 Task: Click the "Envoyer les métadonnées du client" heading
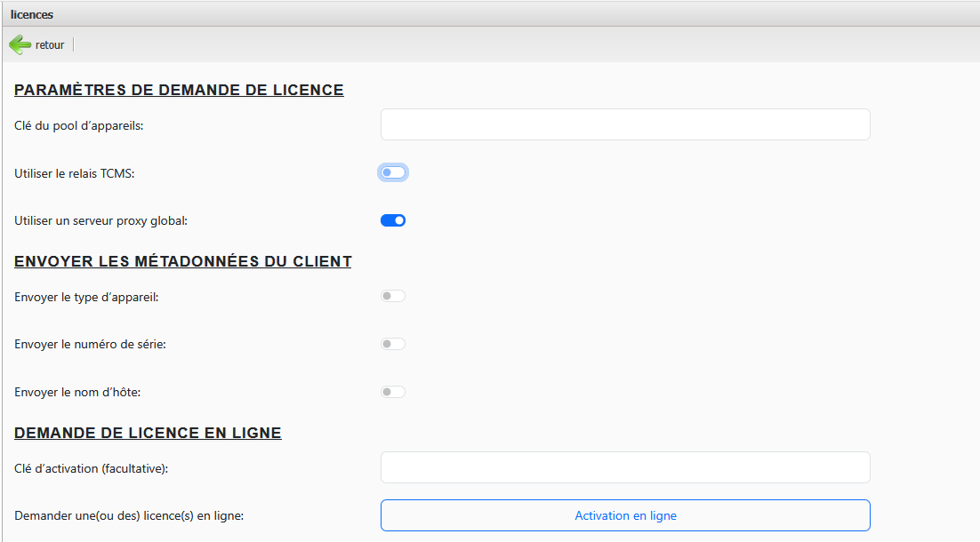point(183,261)
